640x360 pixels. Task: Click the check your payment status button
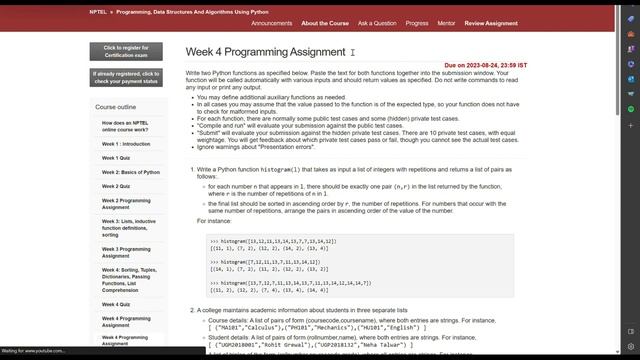click(126, 78)
